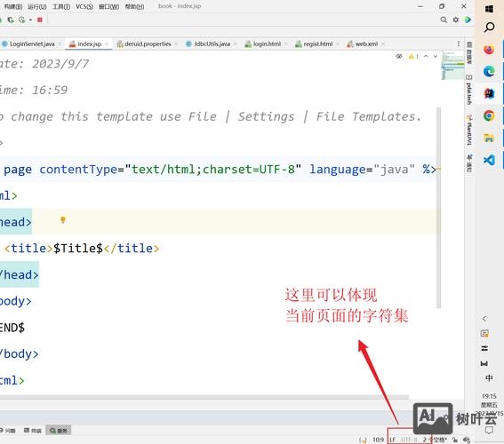Click the braces icon left of caret position
Screen dimensions: 504x444
[363, 440]
